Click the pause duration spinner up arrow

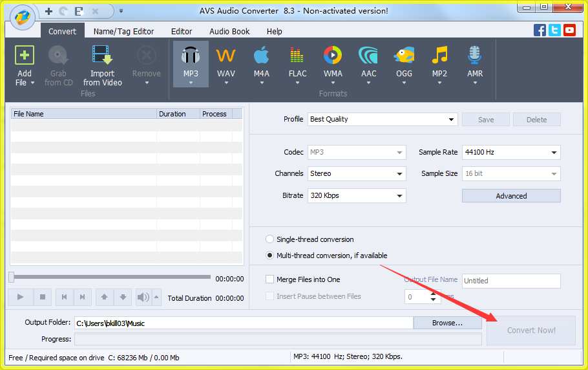pyautogui.click(x=433, y=294)
